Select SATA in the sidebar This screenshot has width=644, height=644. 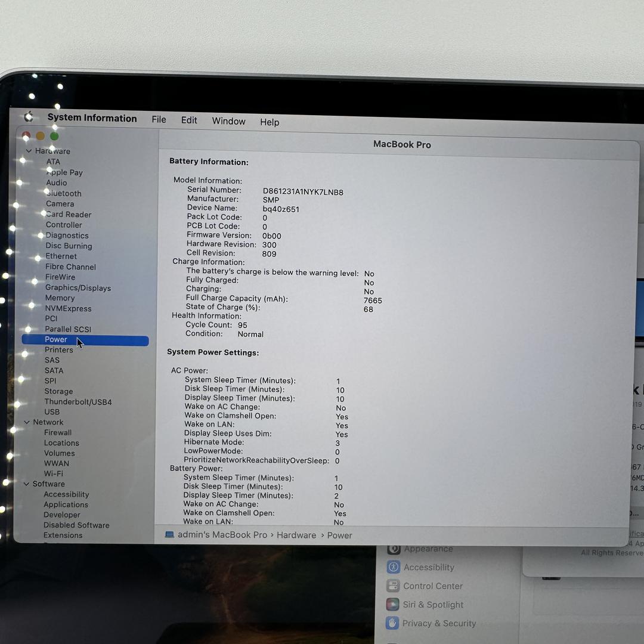(54, 370)
